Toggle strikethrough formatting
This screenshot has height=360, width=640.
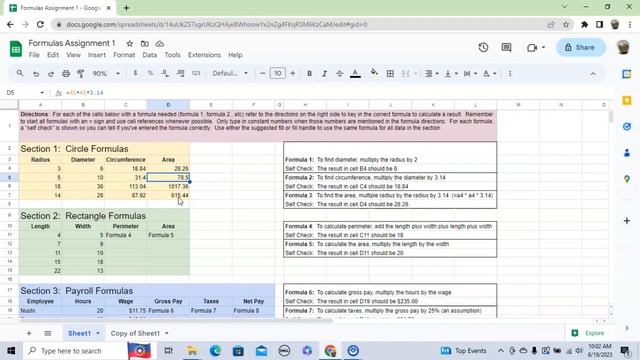[x=339, y=73]
